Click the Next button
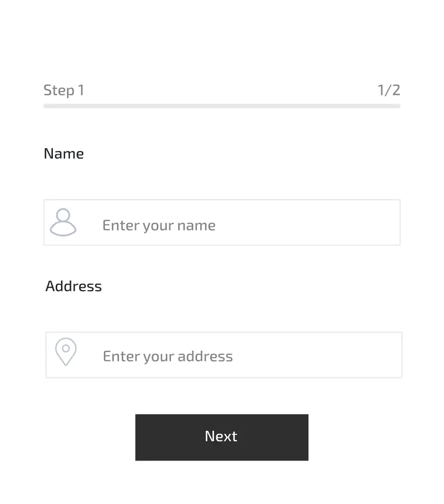444x504 pixels. (222, 437)
